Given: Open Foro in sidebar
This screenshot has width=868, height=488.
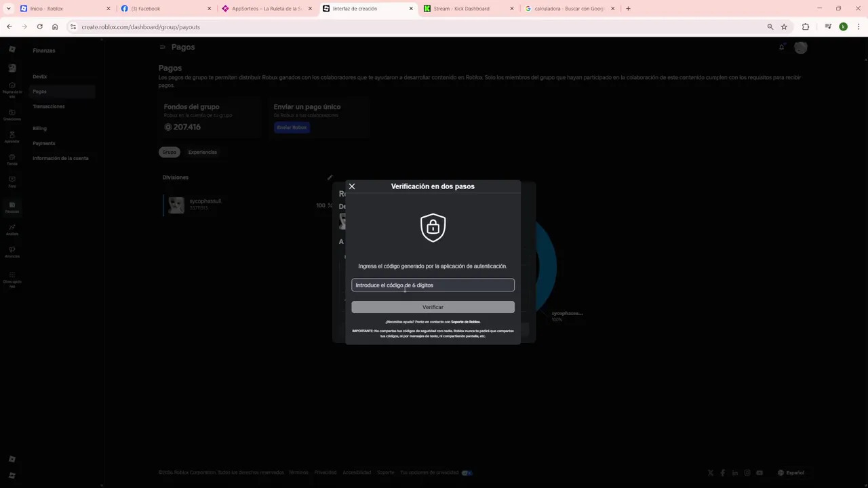Looking at the screenshot, I should point(12,182).
